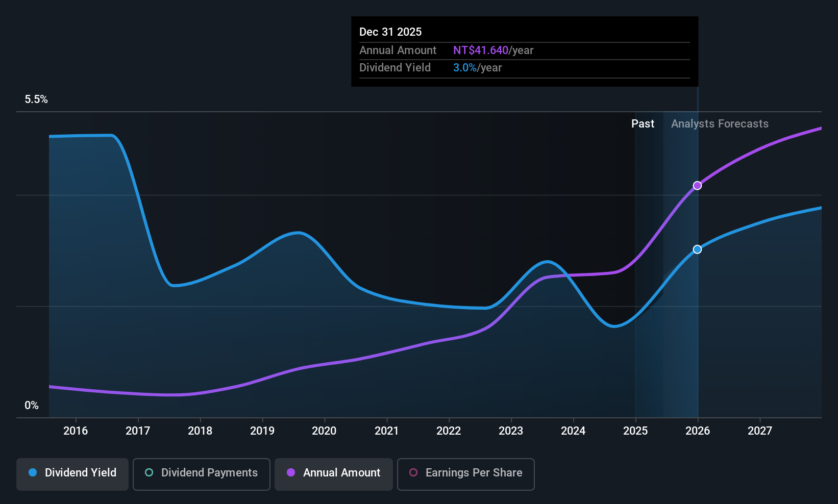This screenshot has height=504, width=838.
Task: Click the NT$41.640 annual amount value
Action: (x=481, y=51)
